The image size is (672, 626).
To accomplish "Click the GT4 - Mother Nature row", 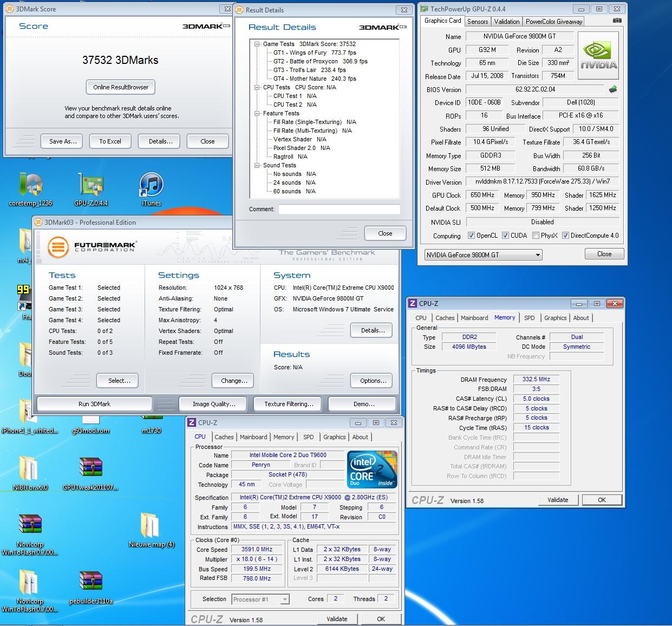I will pyautogui.click(x=315, y=79).
